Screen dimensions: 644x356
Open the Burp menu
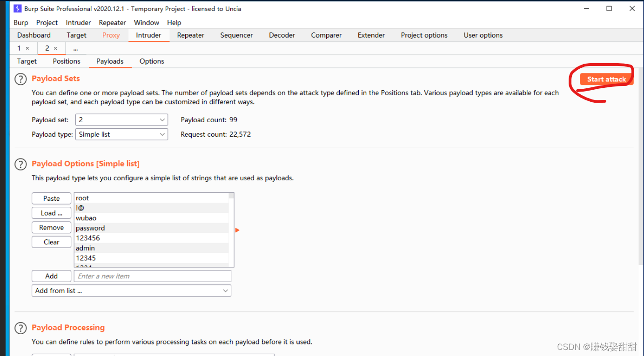coord(21,22)
